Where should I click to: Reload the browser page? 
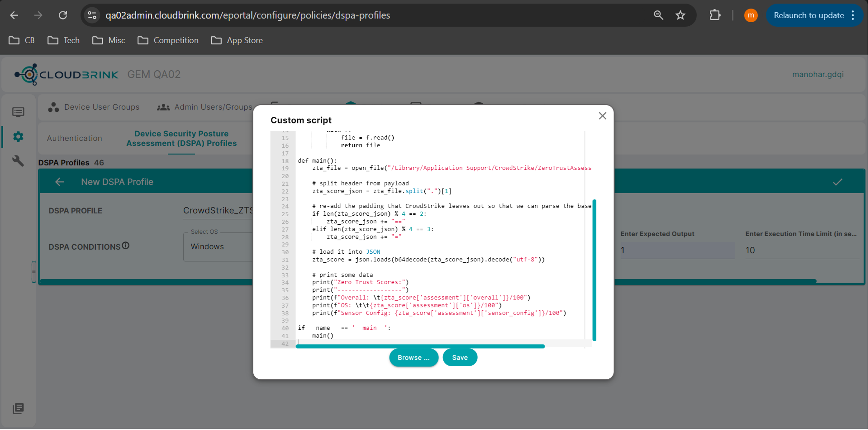click(x=63, y=15)
